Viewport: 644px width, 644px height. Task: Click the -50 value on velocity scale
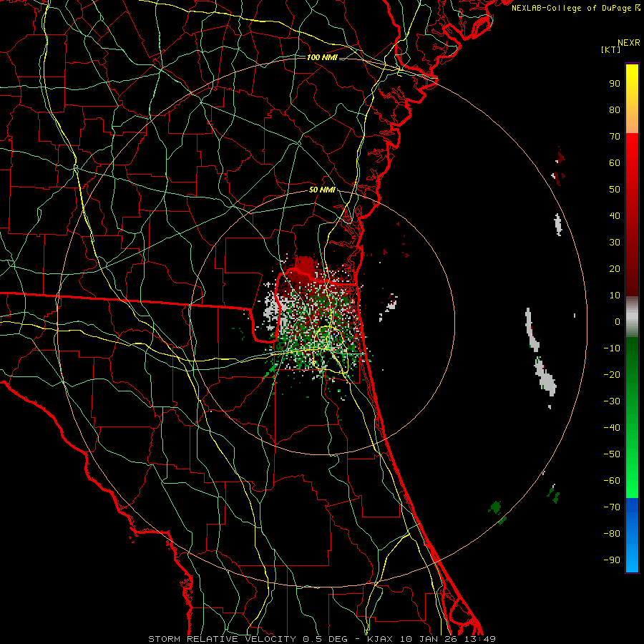point(612,454)
